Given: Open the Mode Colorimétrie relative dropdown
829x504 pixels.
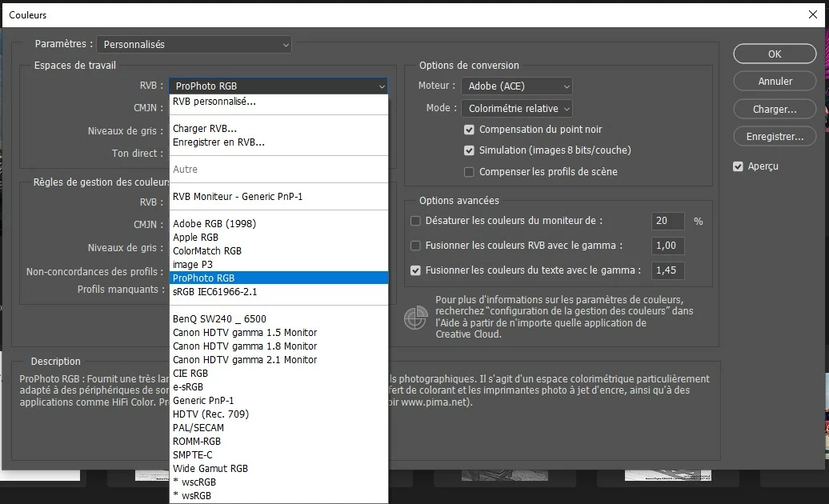Looking at the screenshot, I should pyautogui.click(x=517, y=108).
